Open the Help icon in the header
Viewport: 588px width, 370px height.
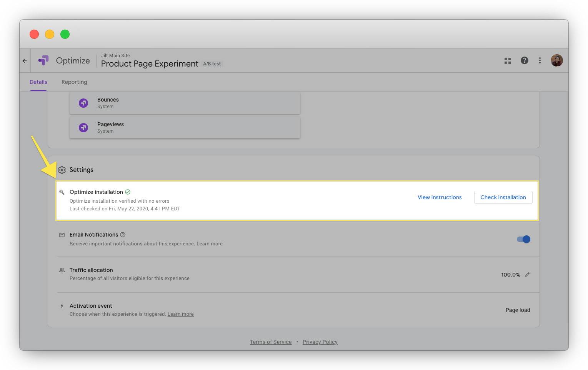pos(524,60)
